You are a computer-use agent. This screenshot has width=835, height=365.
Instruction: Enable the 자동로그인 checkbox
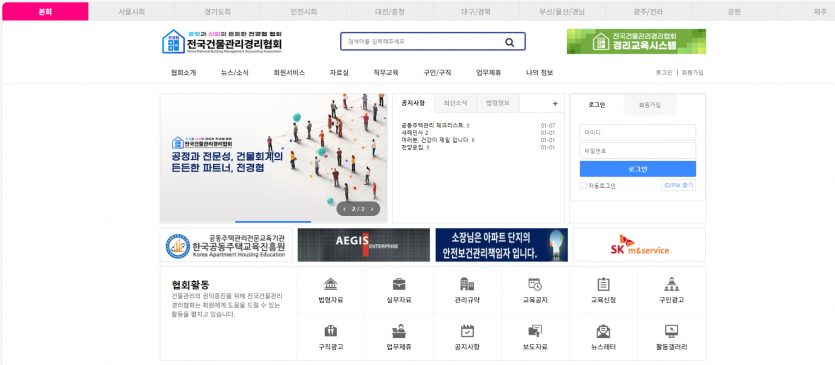click(x=583, y=186)
